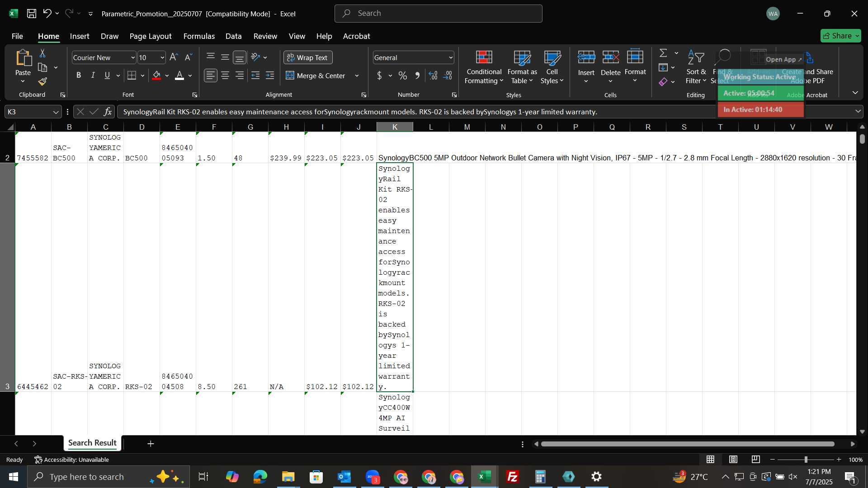Viewport: 868px width, 488px height.
Task: Open Conditional Formatting menu
Action: (x=484, y=68)
